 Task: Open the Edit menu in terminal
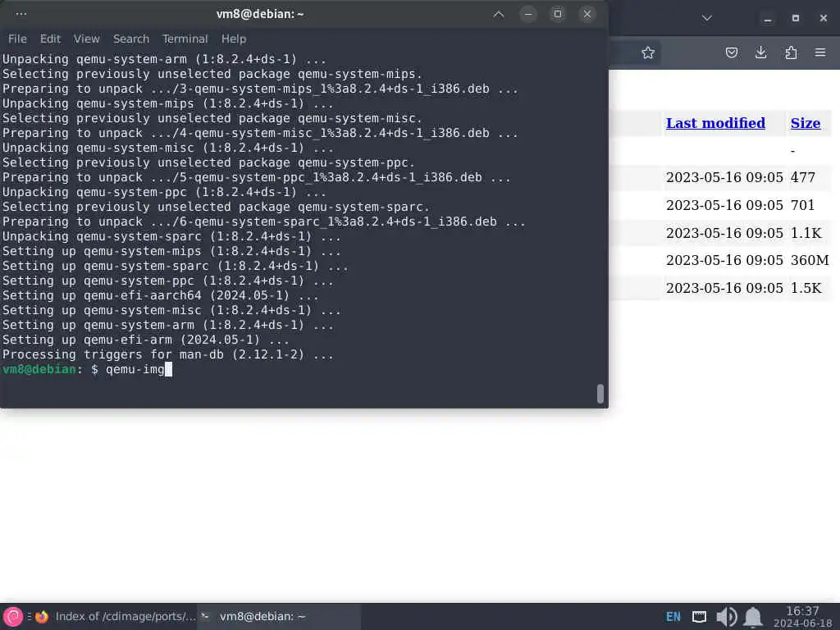(50, 39)
